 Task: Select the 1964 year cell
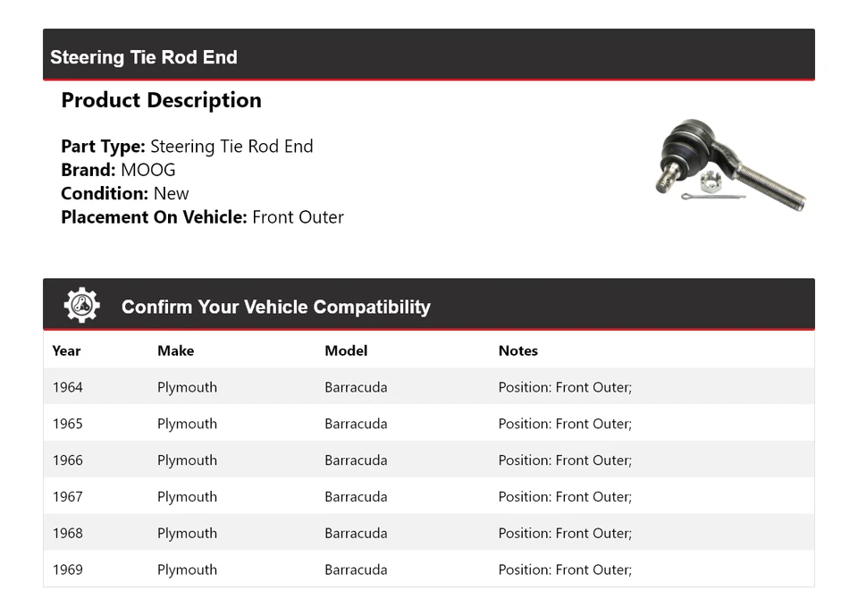pos(67,387)
